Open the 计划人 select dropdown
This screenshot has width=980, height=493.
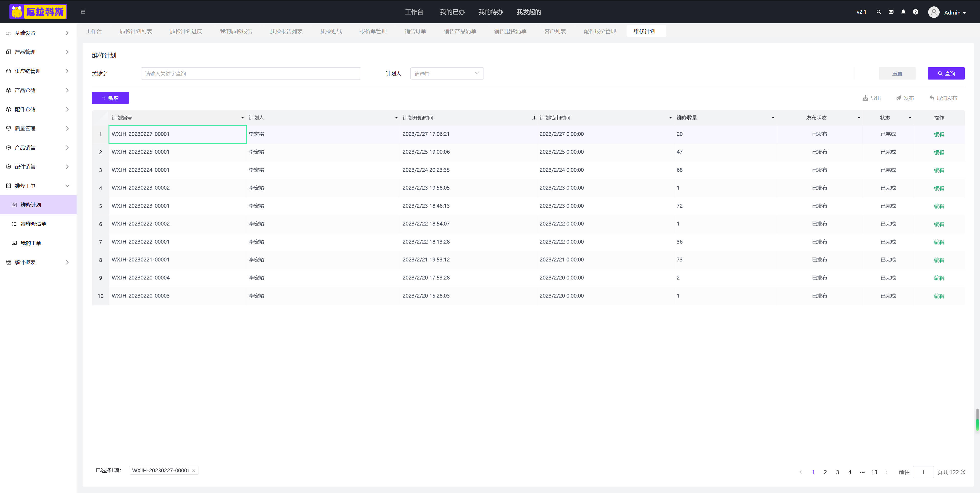coord(447,73)
